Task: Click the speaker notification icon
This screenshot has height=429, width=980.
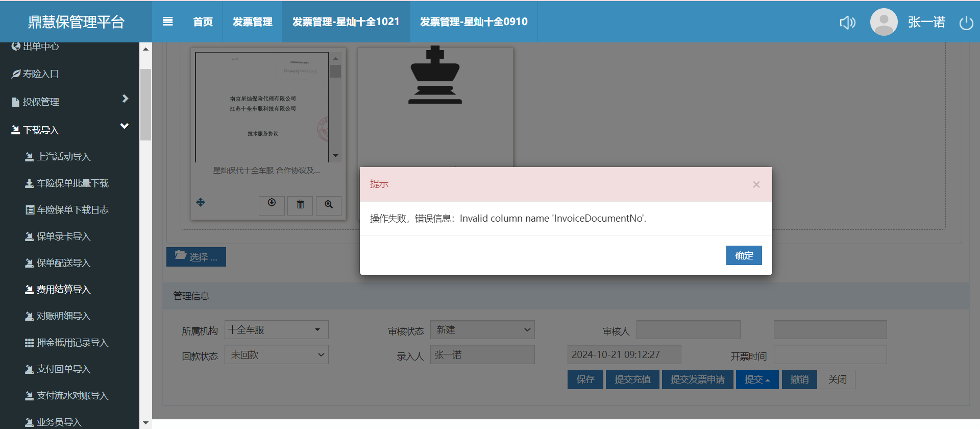Action: 847,22
